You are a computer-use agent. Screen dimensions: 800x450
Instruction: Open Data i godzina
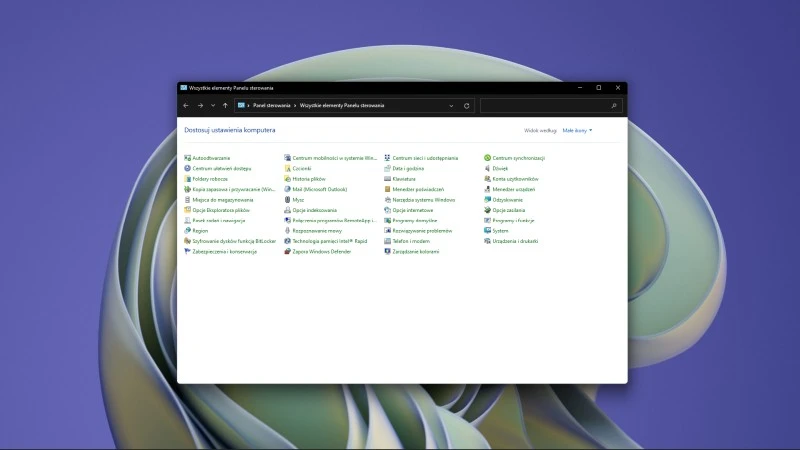[405, 168]
